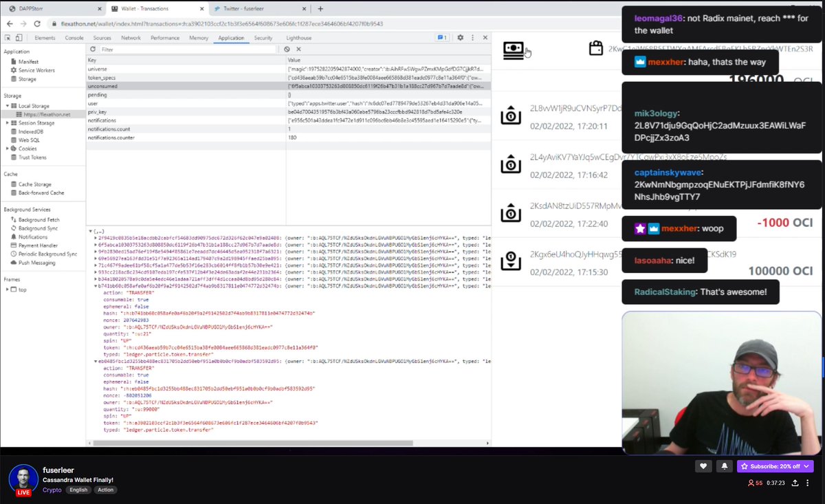The width and height of the screenshot is (825, 504).
Task: Click deposit icon for 17:20:11 transaction
Action: click(x=509, y=116)
